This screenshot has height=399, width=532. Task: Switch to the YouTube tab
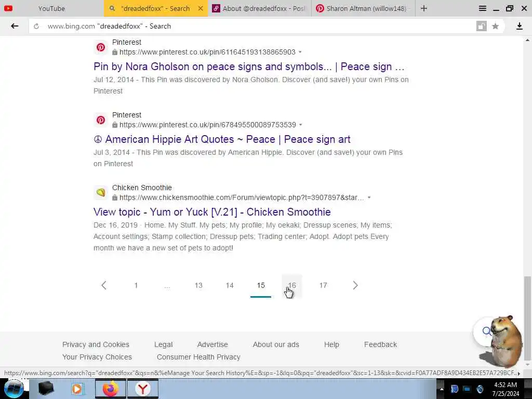point(52,8)
